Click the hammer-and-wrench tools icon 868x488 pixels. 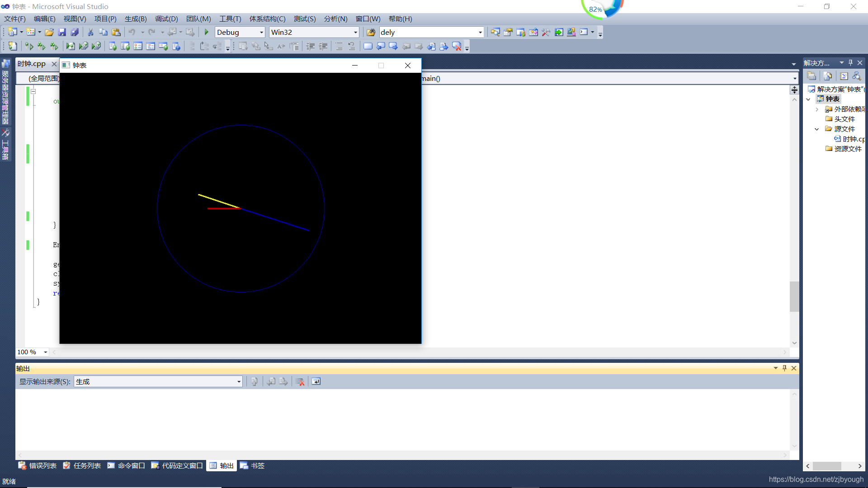pos(546,32)
